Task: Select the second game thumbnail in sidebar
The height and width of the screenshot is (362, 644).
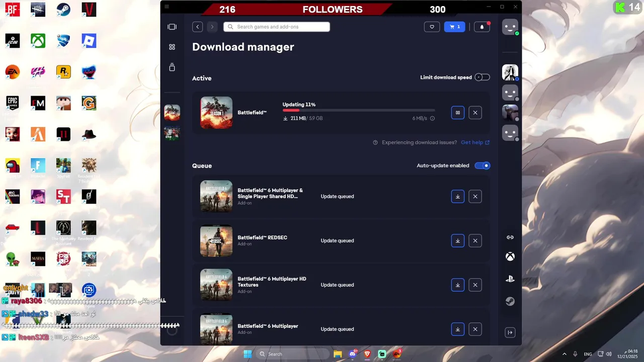Action: pyautogui.click(x=172, y=133)
